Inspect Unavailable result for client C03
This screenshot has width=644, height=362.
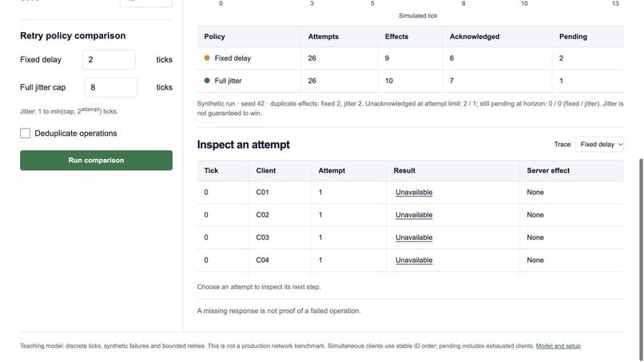pyautogui.click(x=414, y=237)
